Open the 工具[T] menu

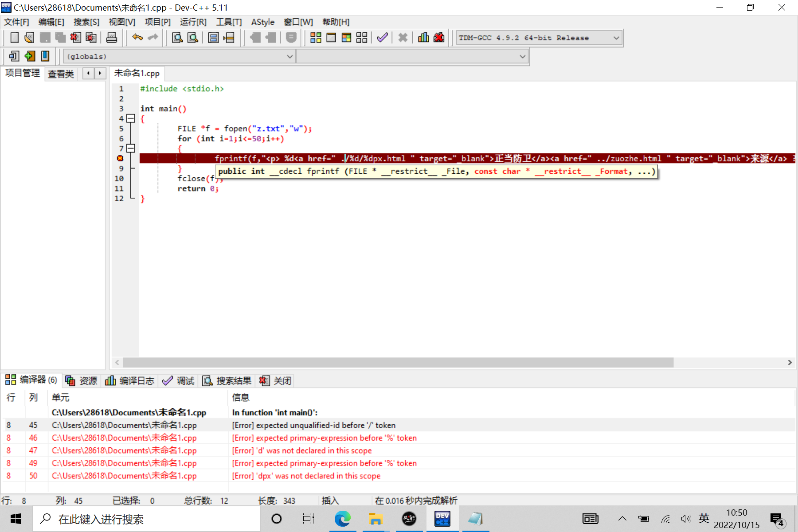click(229, 22)
